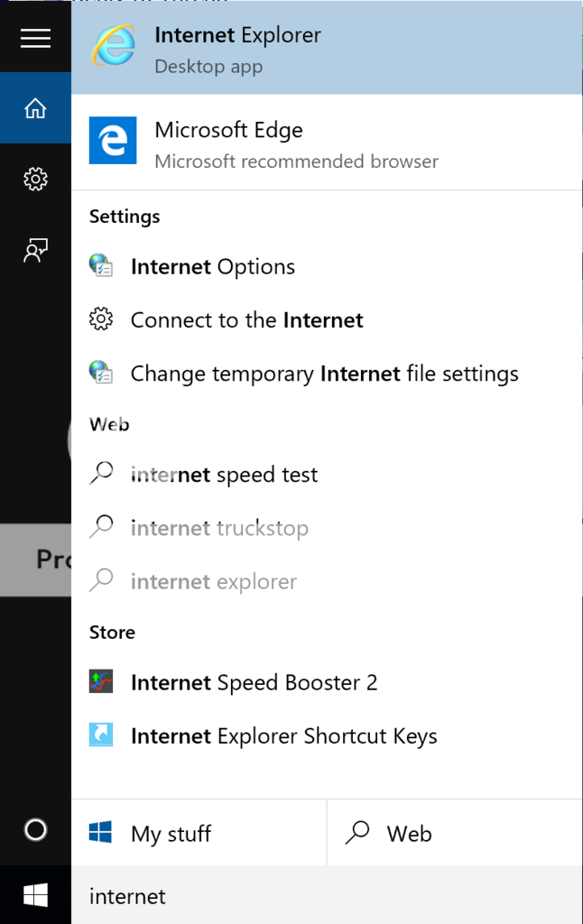This screenshot has height=924, width=583.
Task: Select Connect to the Internet setting
Action: [x=327, y=320]
